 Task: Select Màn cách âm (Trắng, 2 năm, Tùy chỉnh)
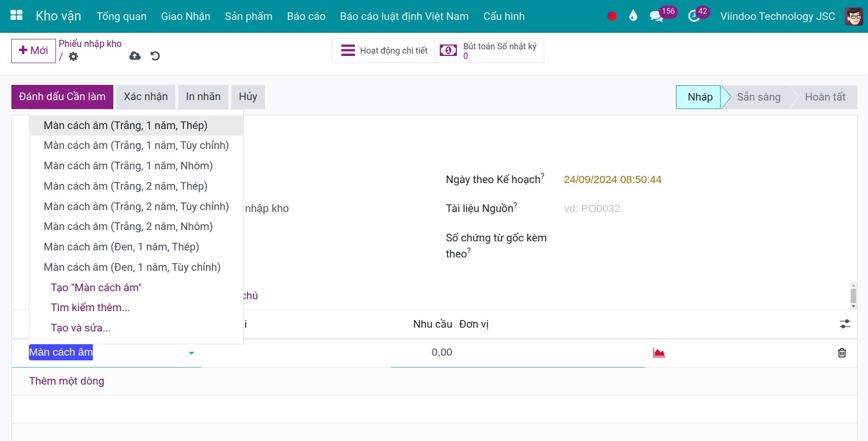136,207
